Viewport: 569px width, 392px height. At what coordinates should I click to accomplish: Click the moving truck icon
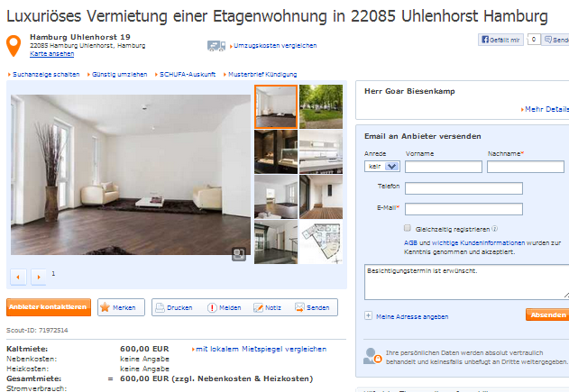(216, 46)
